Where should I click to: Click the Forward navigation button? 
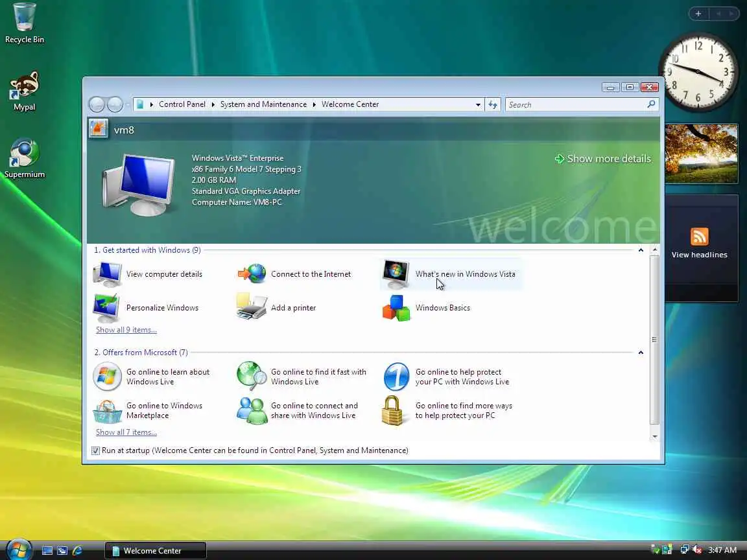coord(115,104)
